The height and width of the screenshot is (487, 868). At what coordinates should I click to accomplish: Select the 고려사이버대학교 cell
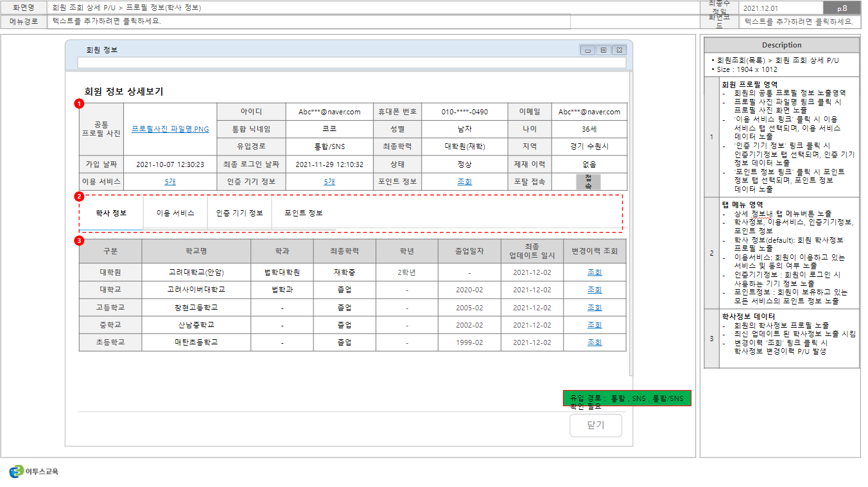196,290
